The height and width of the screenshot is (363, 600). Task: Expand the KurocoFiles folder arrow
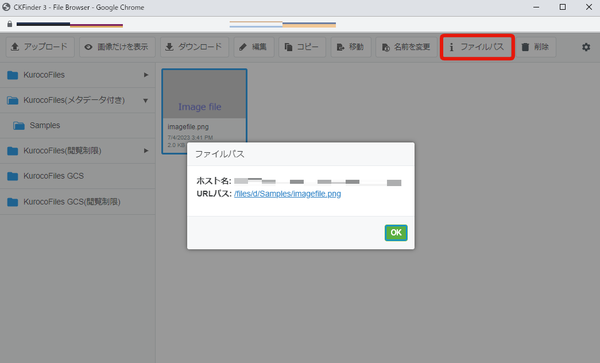146,75
